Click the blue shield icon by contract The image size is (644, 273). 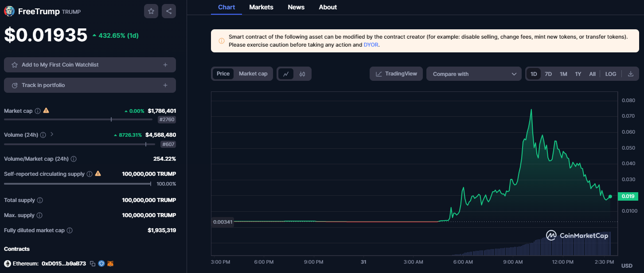(101, 264)
